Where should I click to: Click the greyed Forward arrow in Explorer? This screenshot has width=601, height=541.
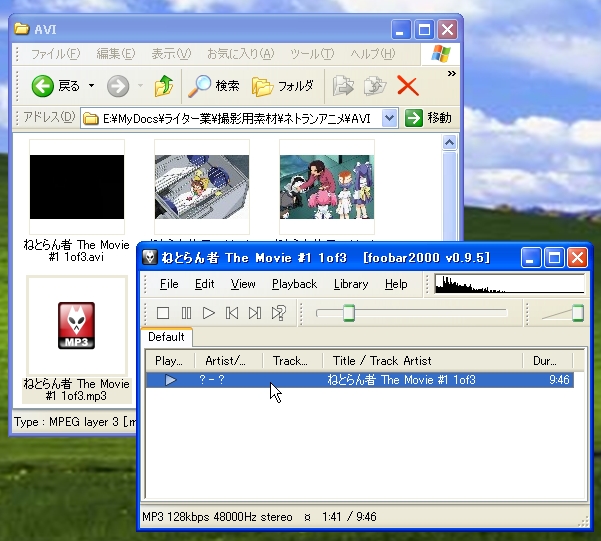click(x=118, y=86)
